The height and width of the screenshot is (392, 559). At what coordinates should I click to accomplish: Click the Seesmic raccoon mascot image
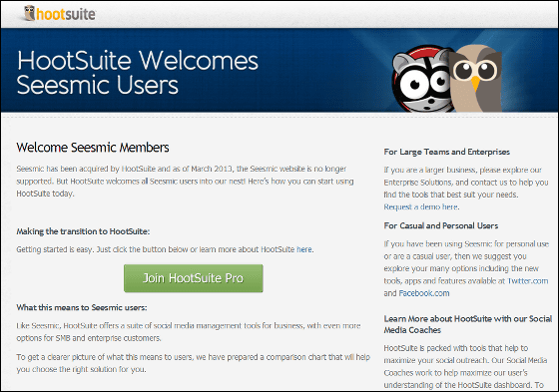pyautogui.click(x=420, y=79)
